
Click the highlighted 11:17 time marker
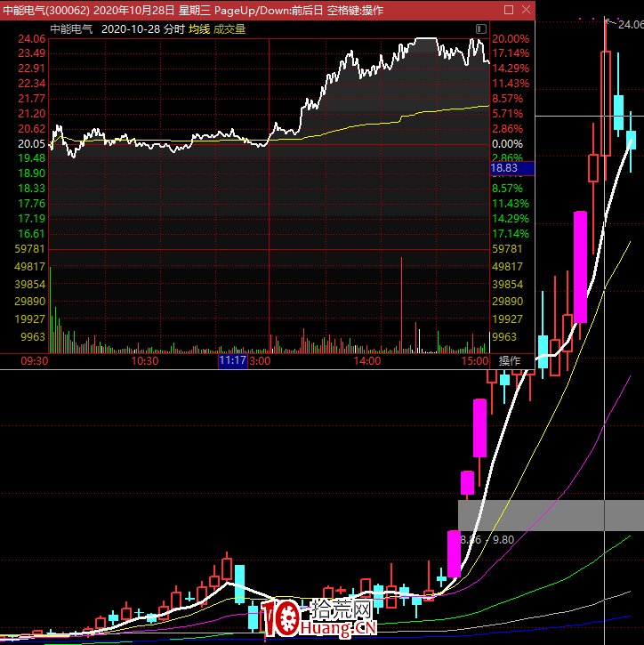point(233,361)
